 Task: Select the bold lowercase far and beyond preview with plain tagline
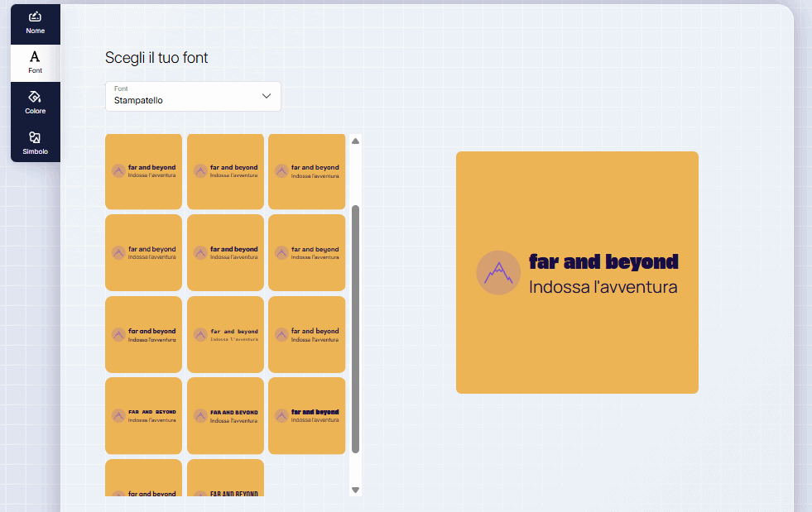point(306,416)
